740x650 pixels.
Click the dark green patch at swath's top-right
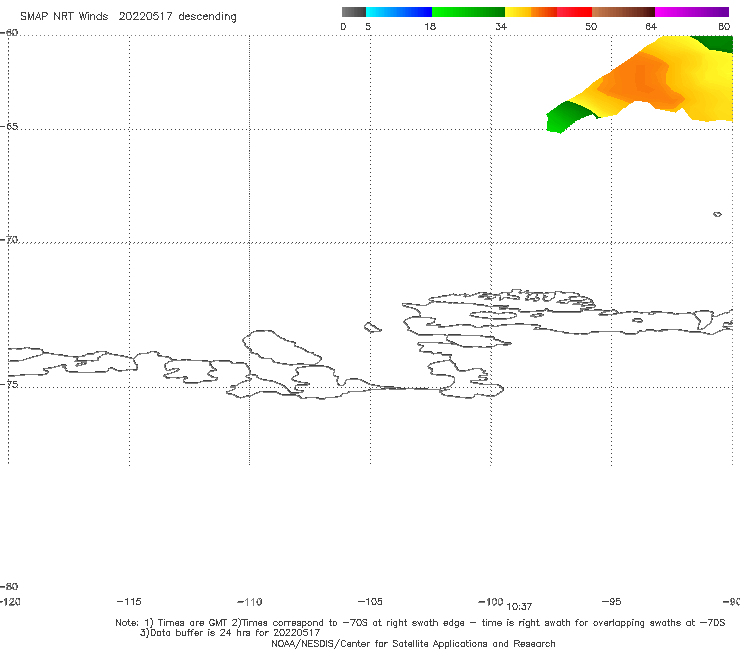pos(716,43)
